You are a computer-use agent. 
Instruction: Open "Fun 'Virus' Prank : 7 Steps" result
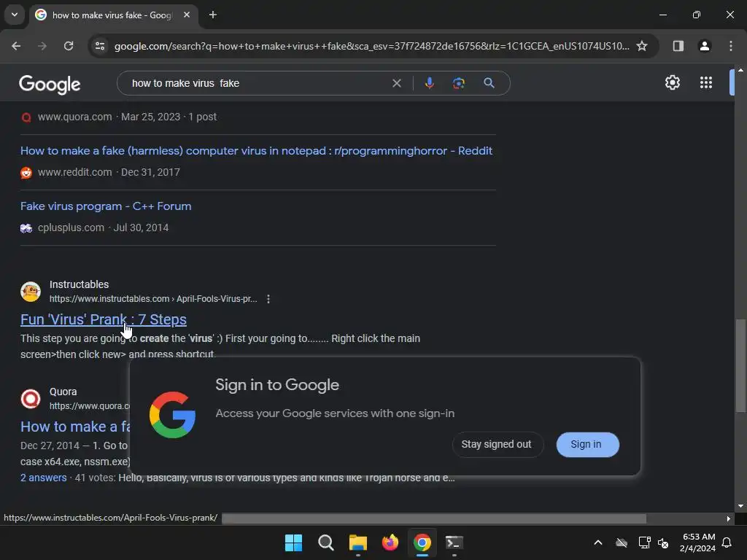tap(104, 319)
